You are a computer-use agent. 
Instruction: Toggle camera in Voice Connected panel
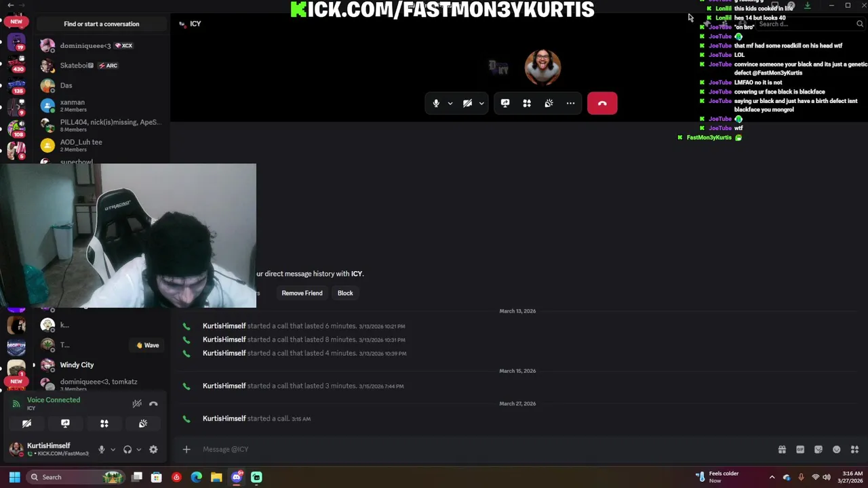[26, 423]
